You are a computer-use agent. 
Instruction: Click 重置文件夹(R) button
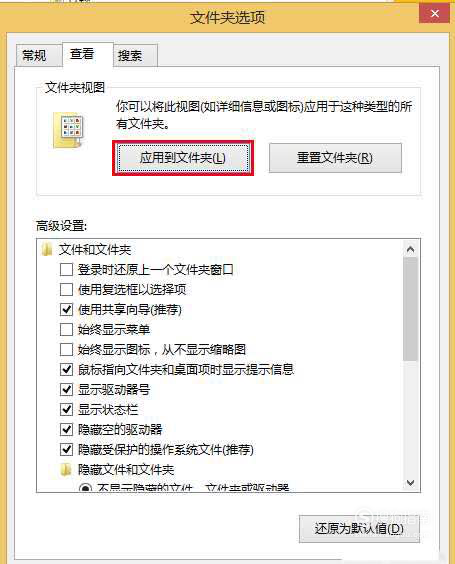coord(335,158)
